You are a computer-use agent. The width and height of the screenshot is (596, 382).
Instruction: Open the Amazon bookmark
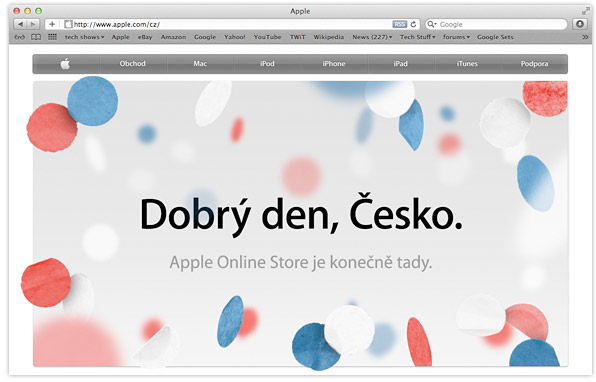pos(173,37)
